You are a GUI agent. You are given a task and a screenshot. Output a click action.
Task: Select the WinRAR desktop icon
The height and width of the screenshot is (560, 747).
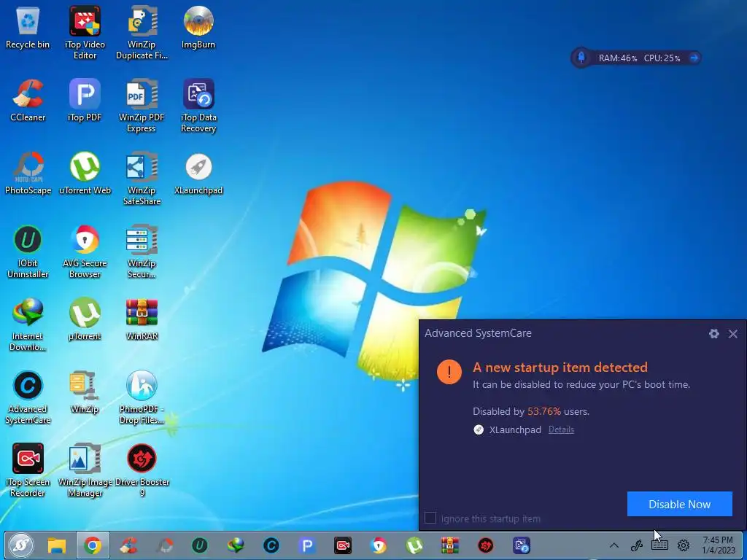tap(142, 319)
